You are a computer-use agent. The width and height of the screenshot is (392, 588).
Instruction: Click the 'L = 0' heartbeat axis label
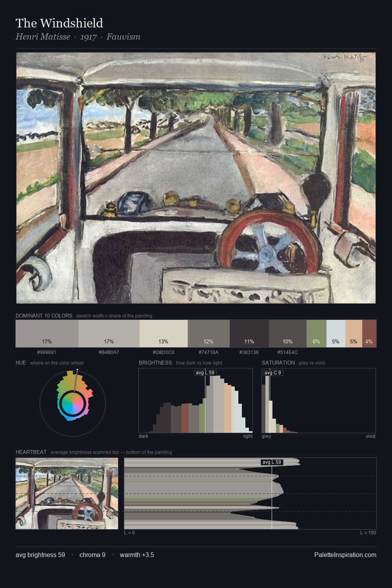129,533
